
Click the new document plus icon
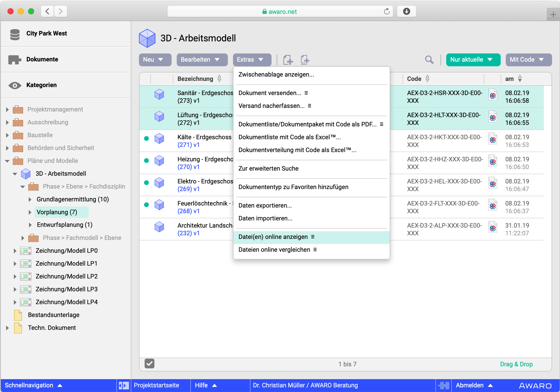288,60
